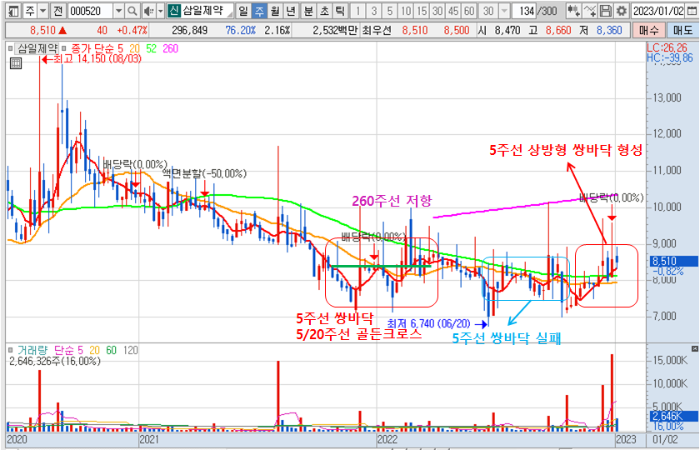Switch to the minute '분' chart
This screenshot has height=450, width=700.
308,11
